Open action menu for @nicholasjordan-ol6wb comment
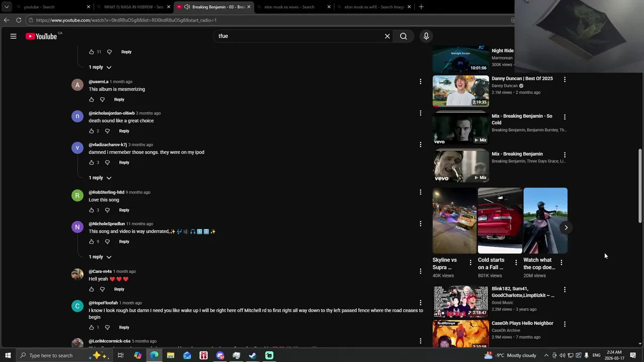This screenshot has height=362, width=644. pyautogui.click(x=421, y=113)
